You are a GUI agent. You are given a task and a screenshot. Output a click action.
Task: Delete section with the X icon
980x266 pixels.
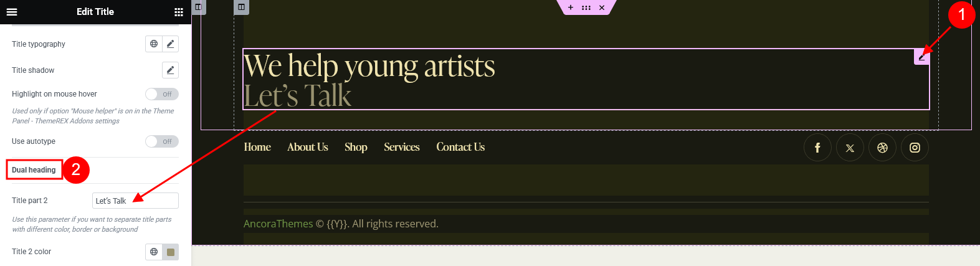[x=602, y=7]
